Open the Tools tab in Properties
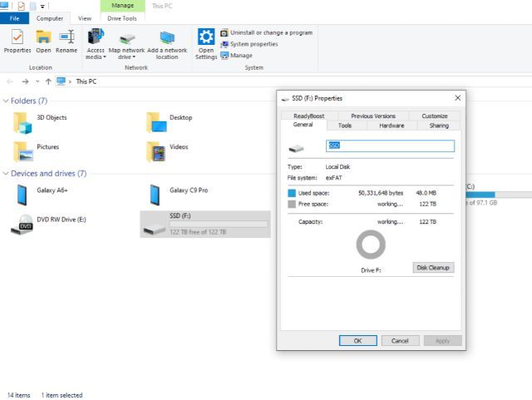Screen dimensions: 532x400 tap(345, 126)
